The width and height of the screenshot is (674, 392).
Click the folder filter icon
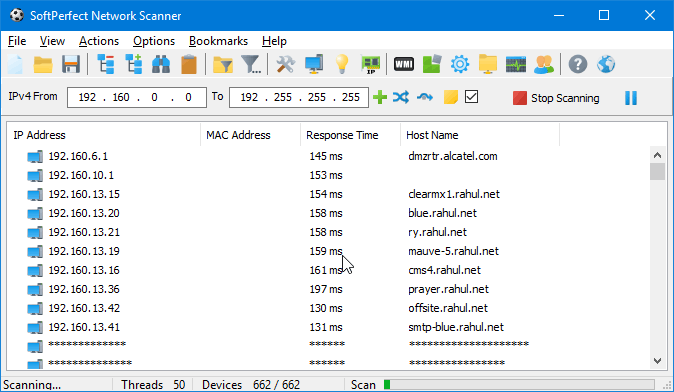(223, 65)
